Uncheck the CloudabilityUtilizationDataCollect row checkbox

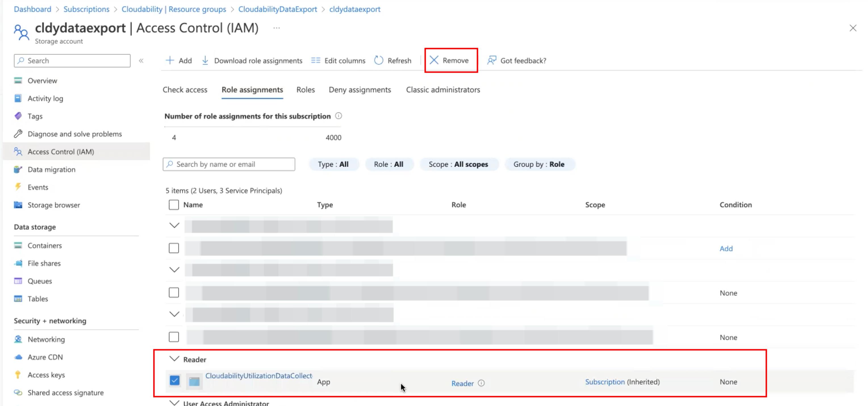pyautogui.click(x=175, y=380)
